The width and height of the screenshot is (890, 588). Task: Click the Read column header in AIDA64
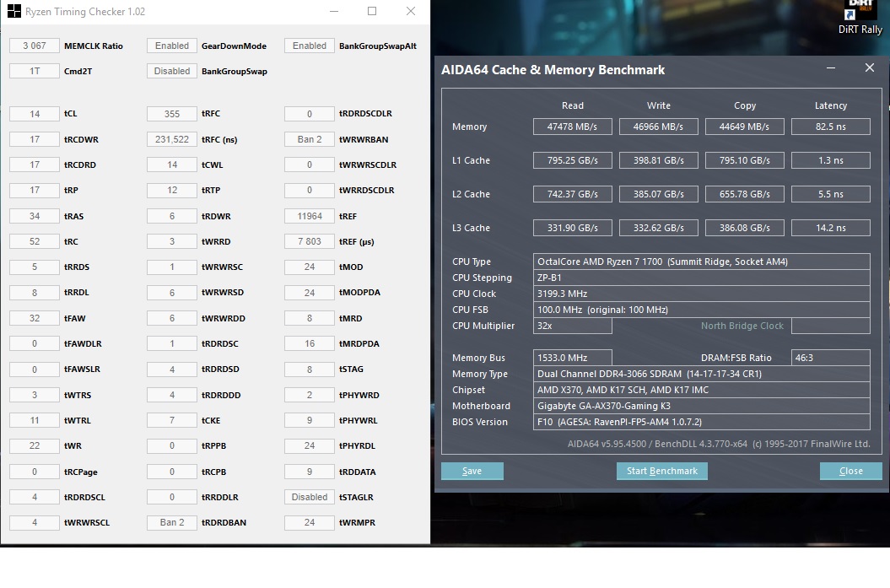click(572, 105)
